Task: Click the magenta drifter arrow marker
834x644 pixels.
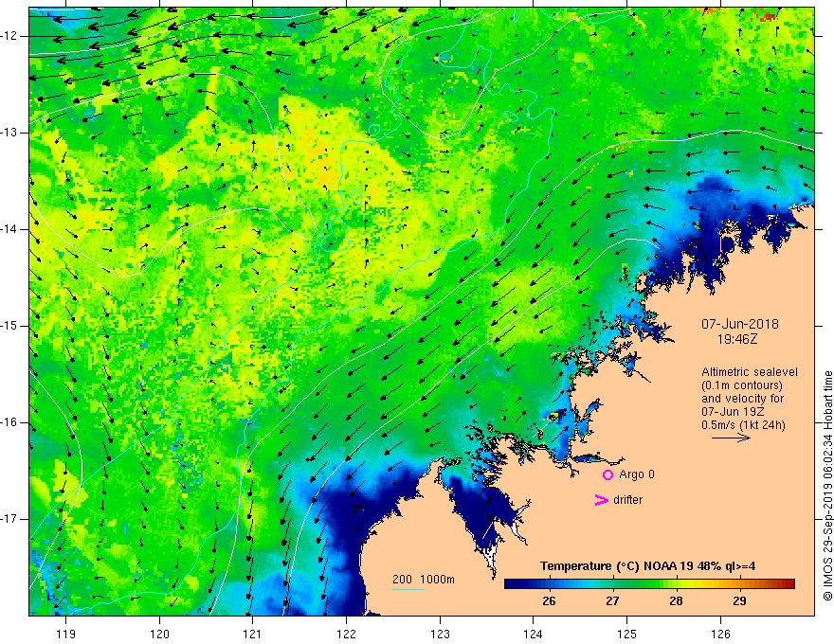Action: pyautogui.click(x=602, y=500)
